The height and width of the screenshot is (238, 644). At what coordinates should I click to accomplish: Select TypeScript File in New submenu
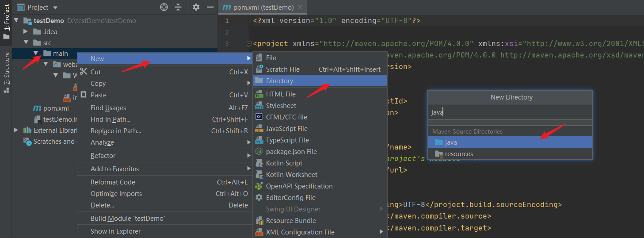(320, 140)
